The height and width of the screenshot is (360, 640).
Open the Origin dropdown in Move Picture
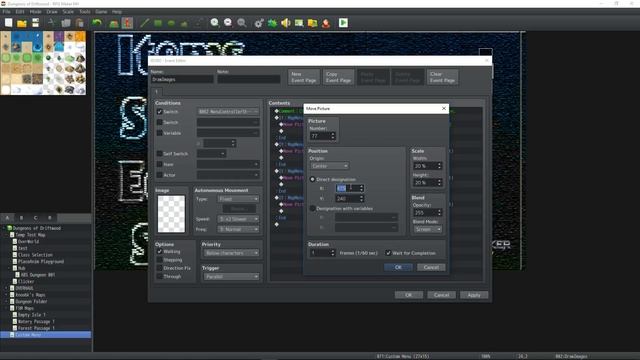pos(330,166)
